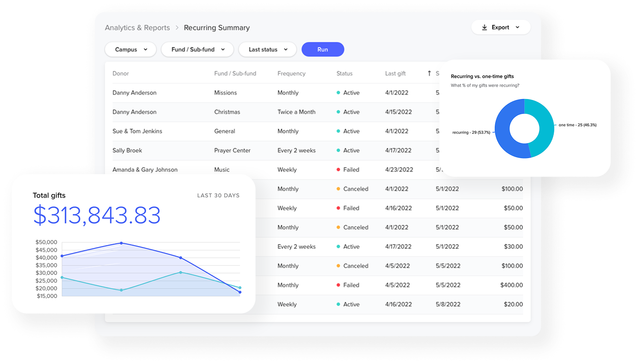Click the Prayer Center fund cell

[233, 151]
